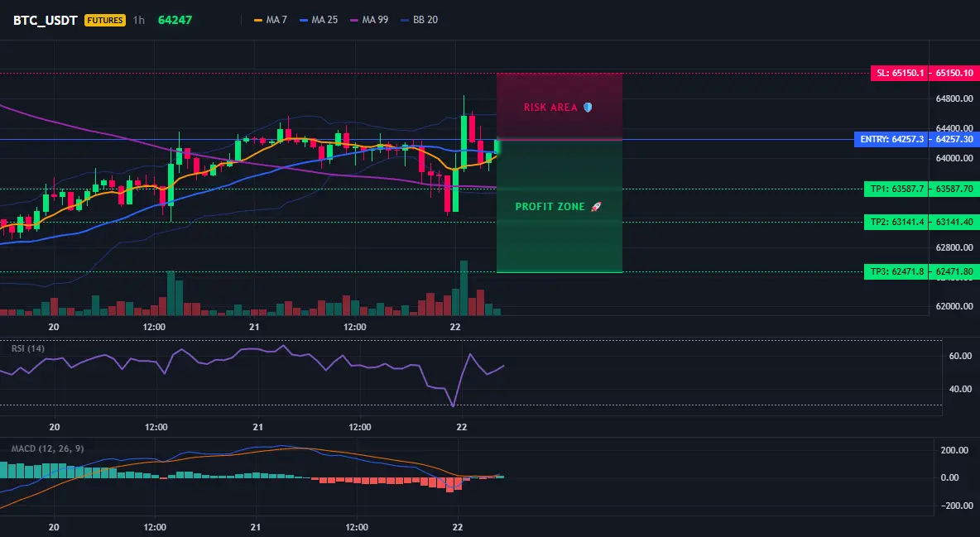
Task: Click the purple MA 99 color dash in legend
Action: tap(354, 20)
